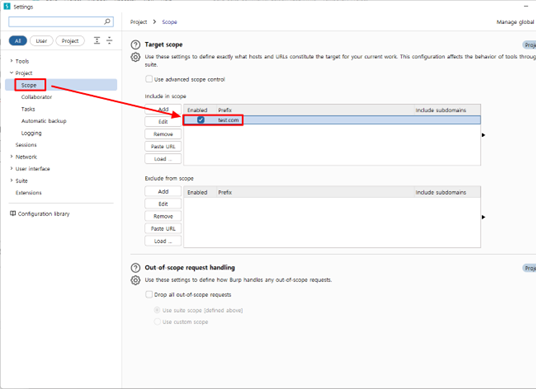Click Load under Include in scope
The height and width of the screenshot is (389, 536).
click(163, 159)
